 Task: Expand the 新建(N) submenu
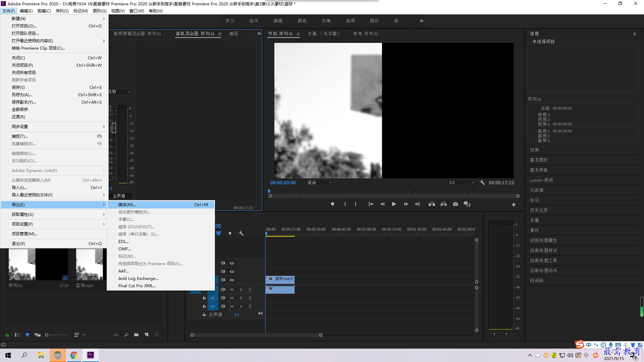click(54, 18)
